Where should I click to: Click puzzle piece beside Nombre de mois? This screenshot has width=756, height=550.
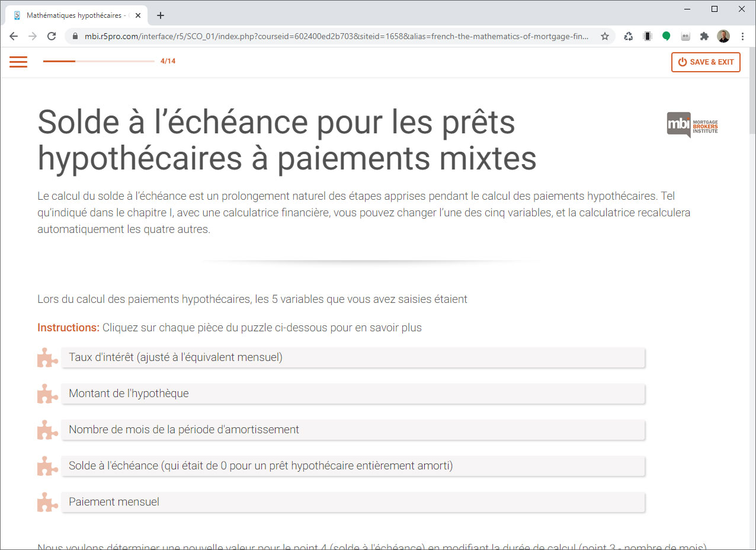pyautogui.click(x=47, y=430)
